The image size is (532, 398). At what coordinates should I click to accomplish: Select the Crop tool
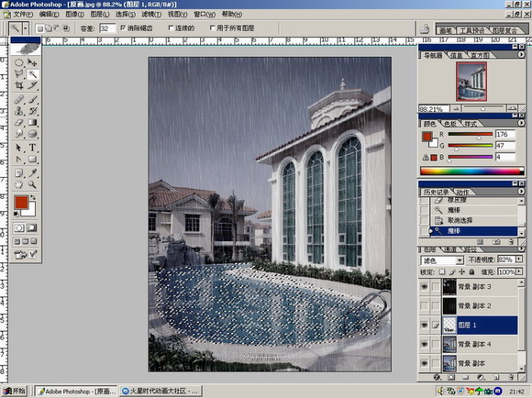pyautogui.click(x=19, y=85)
